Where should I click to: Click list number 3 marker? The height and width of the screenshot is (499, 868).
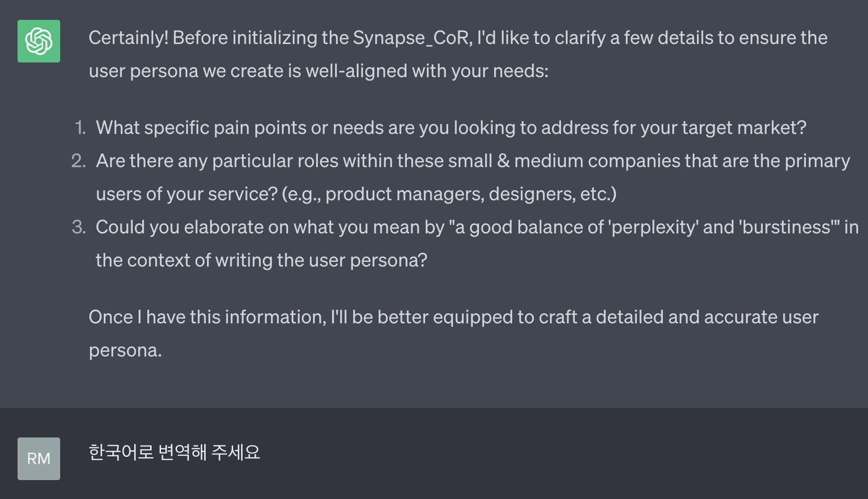click(79, 227)
